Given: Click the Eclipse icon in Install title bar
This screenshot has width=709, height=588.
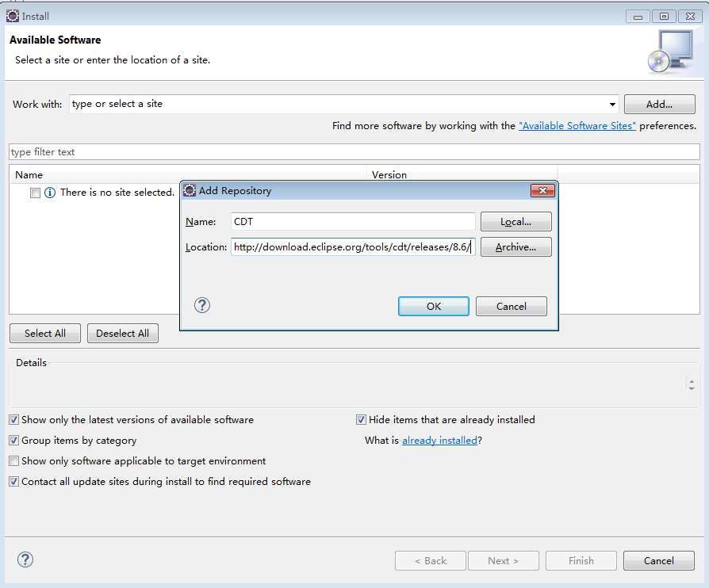Looking at the screenshot, I should point(13,17).
